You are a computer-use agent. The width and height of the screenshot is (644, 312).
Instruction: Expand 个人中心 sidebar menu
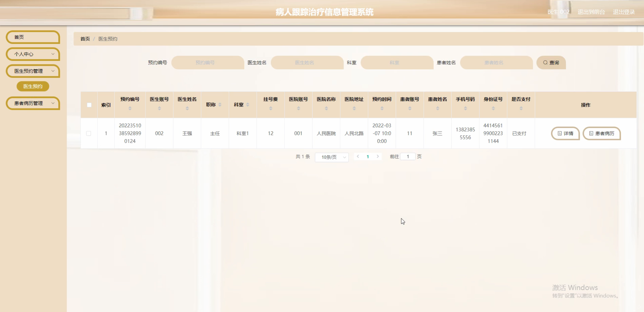click(x=33, y=54)
